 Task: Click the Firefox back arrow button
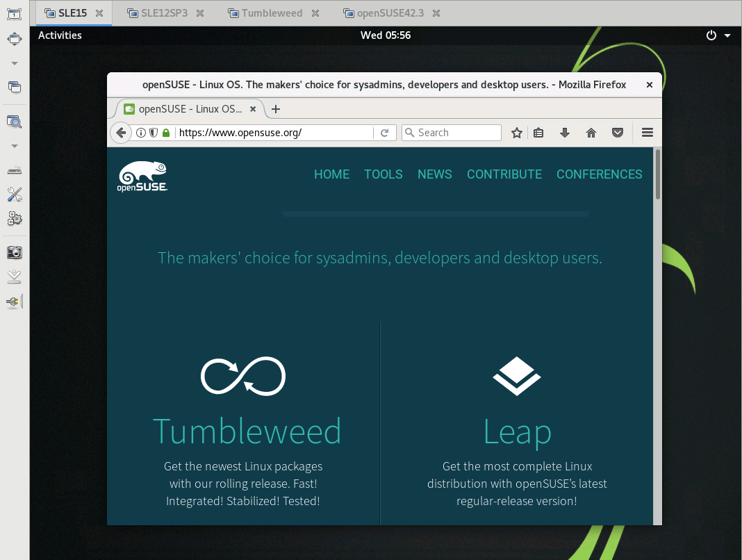click(x=121, y=133)
